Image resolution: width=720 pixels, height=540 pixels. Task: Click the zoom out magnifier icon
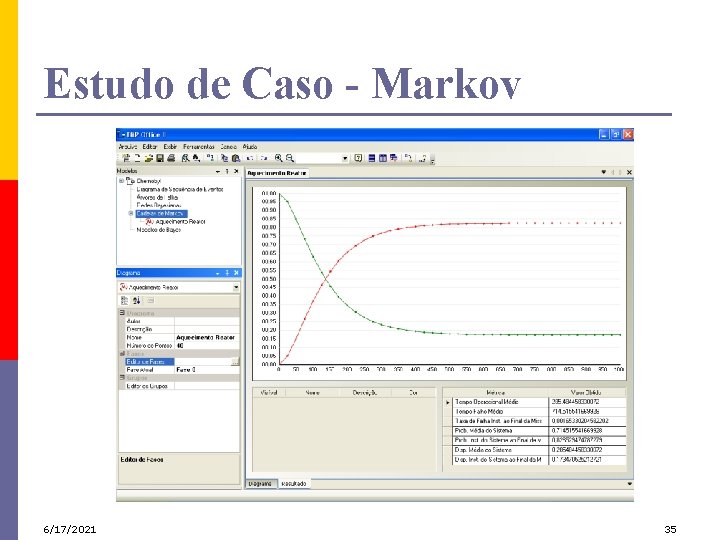point(290,158)
